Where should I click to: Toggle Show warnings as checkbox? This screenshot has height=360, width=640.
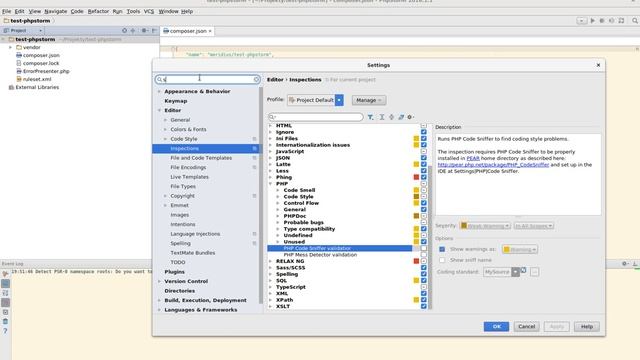tap(442, 249)
